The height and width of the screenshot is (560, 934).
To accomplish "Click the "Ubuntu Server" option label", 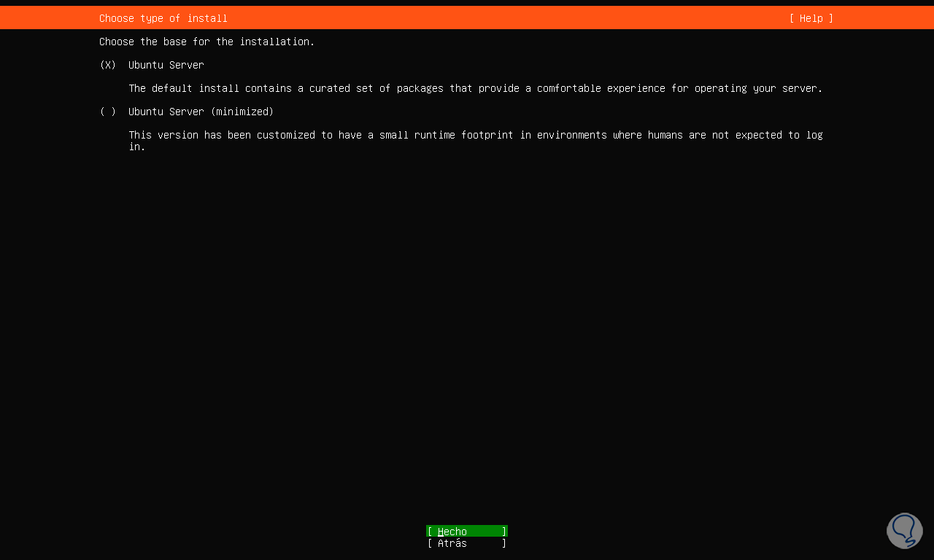I will click(x=166, y=65).
